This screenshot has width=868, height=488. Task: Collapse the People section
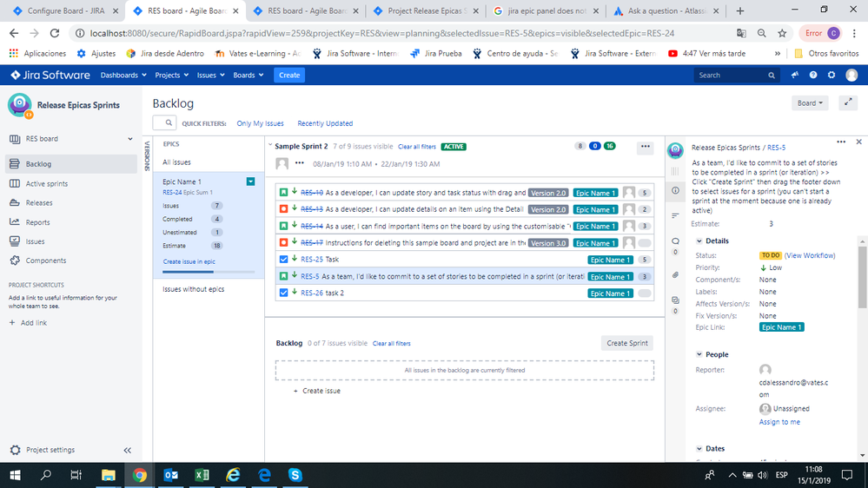point(699,354)
